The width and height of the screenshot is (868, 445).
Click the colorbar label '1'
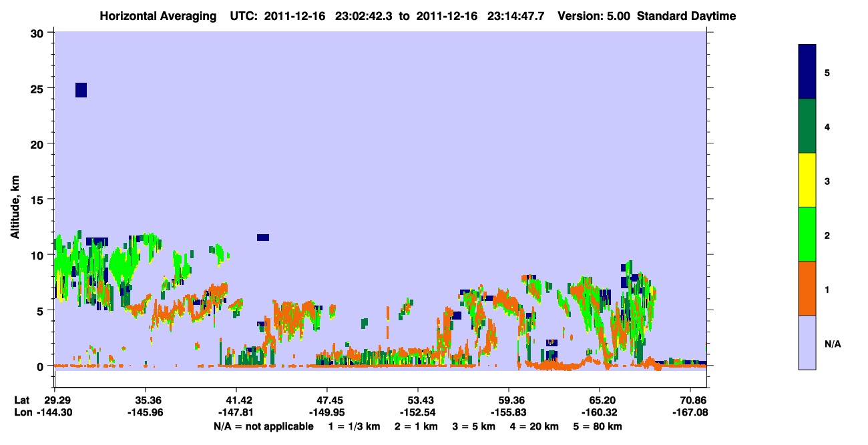pyautogui.click(x=827, y=288)
